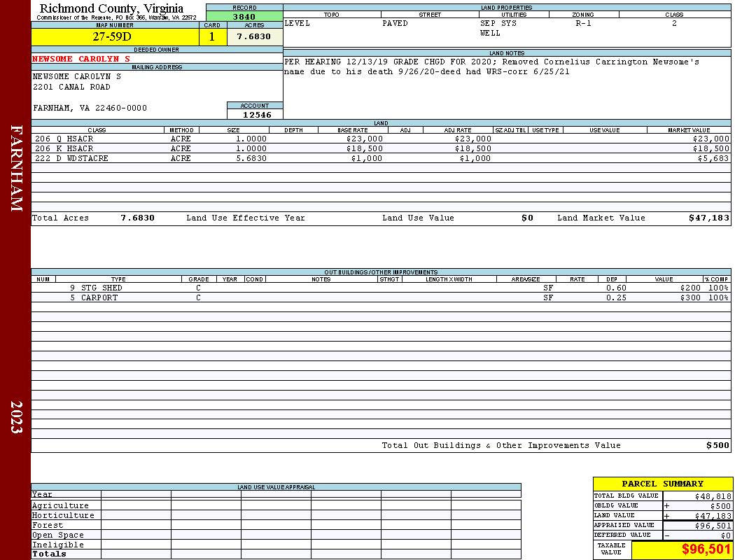
Task: Click the record number 3840
Action: [x=244, y=16]
